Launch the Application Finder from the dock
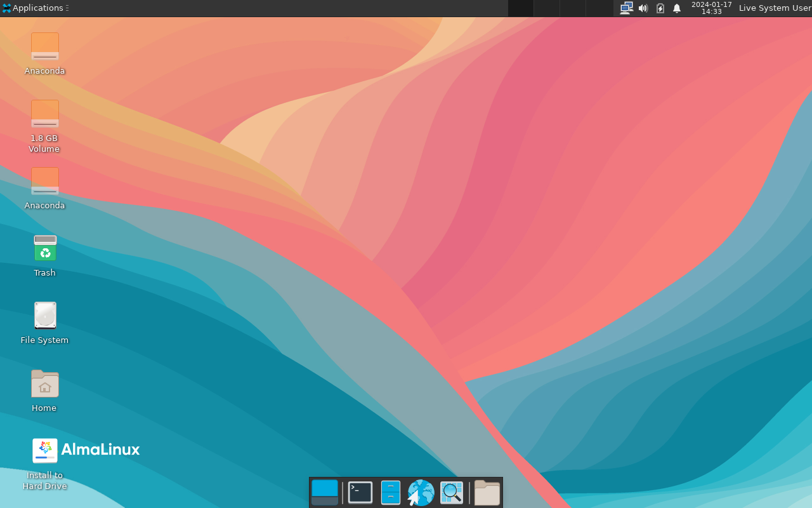The image size is (812, 508). coord(451,492)
